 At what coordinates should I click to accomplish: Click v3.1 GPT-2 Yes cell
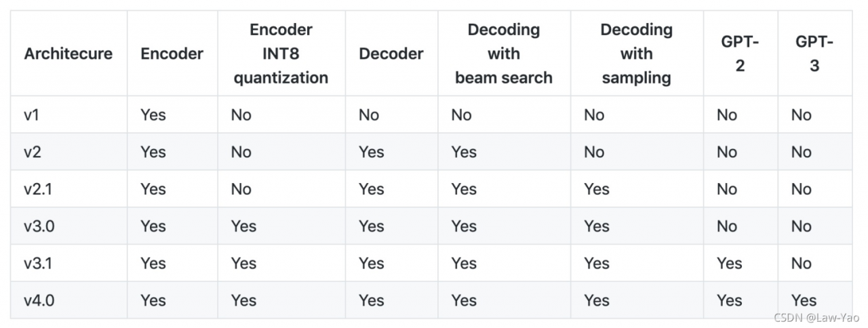point(730,264)
